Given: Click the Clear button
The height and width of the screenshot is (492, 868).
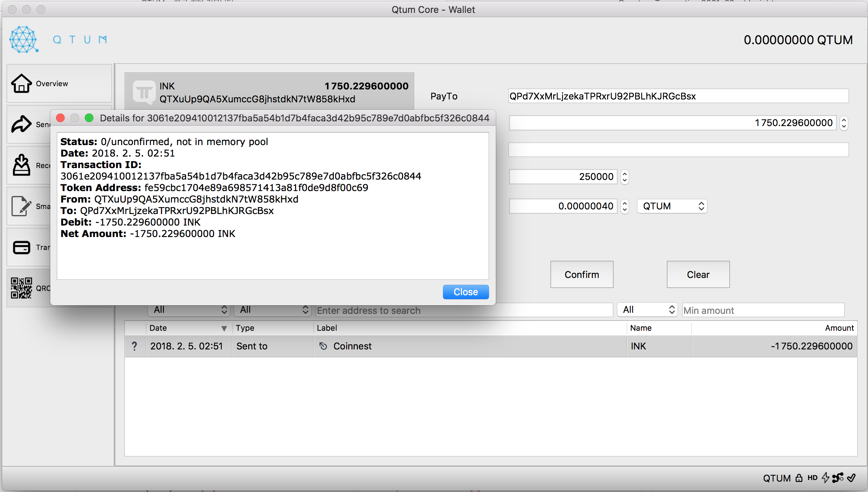Looking at the screenshot, I should pos(698,274).
